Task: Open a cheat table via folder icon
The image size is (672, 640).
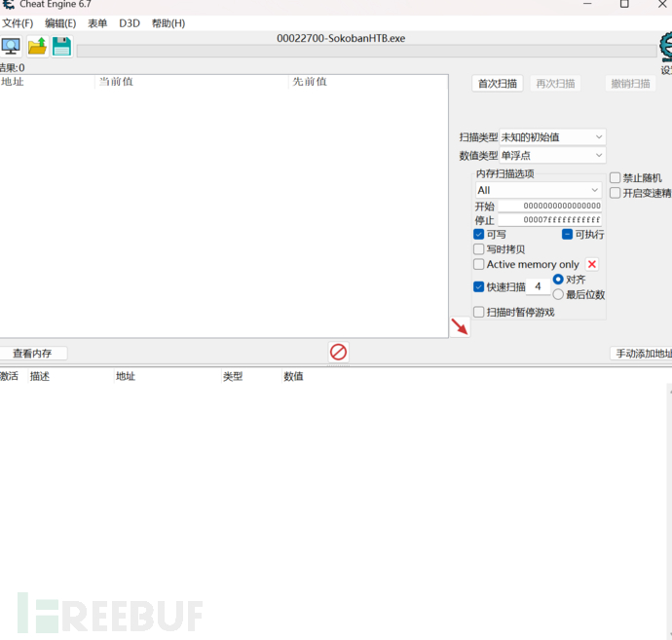Action: 37,47
